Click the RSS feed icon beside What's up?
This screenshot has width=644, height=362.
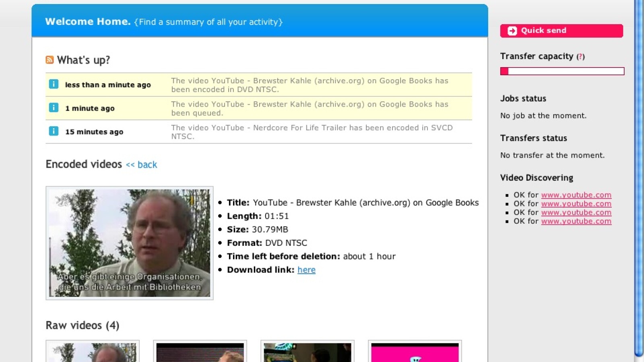click(50, 60)
